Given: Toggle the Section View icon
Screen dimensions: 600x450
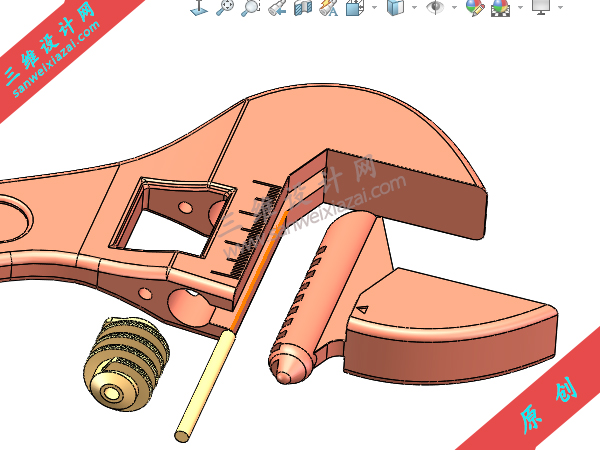Looking at the screenshot, I should pyautogui.click(x=303, y=8).
